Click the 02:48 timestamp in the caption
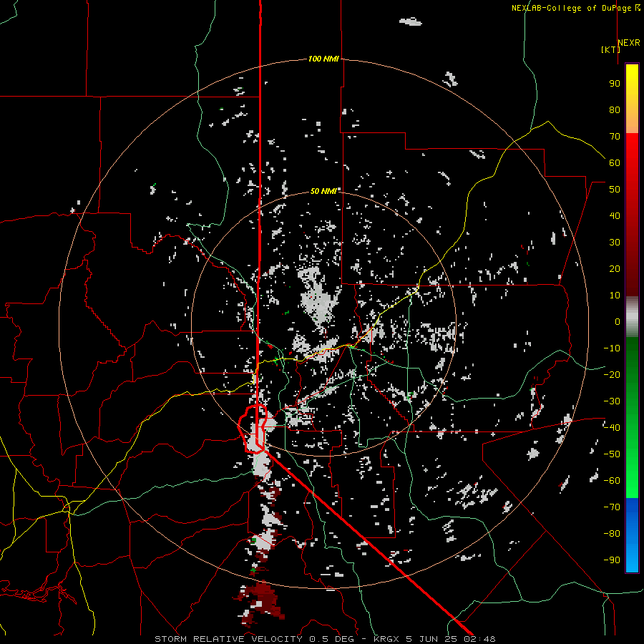 click(479, 639)
